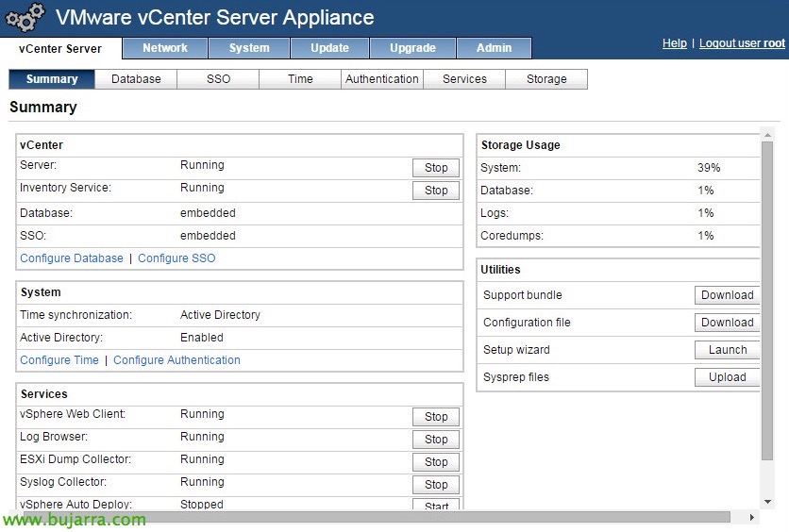The image size is (789, 532).
Task: Click the vertical scrollbar down arrow
Action: tap(767, 502)
